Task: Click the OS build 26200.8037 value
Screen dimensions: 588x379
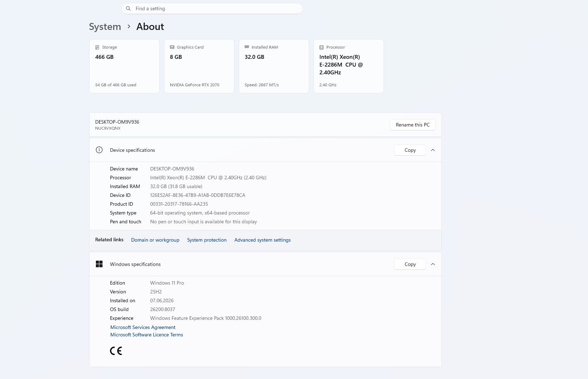Action: point(163,309)
